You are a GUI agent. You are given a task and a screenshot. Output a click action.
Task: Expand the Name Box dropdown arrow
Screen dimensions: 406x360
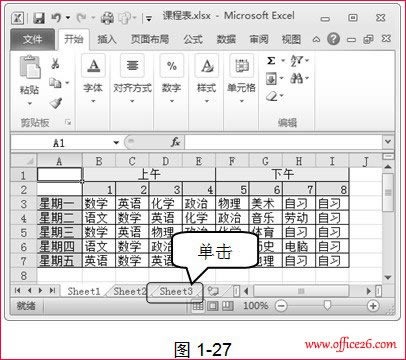pyautogui.click(x=116, y=143)
